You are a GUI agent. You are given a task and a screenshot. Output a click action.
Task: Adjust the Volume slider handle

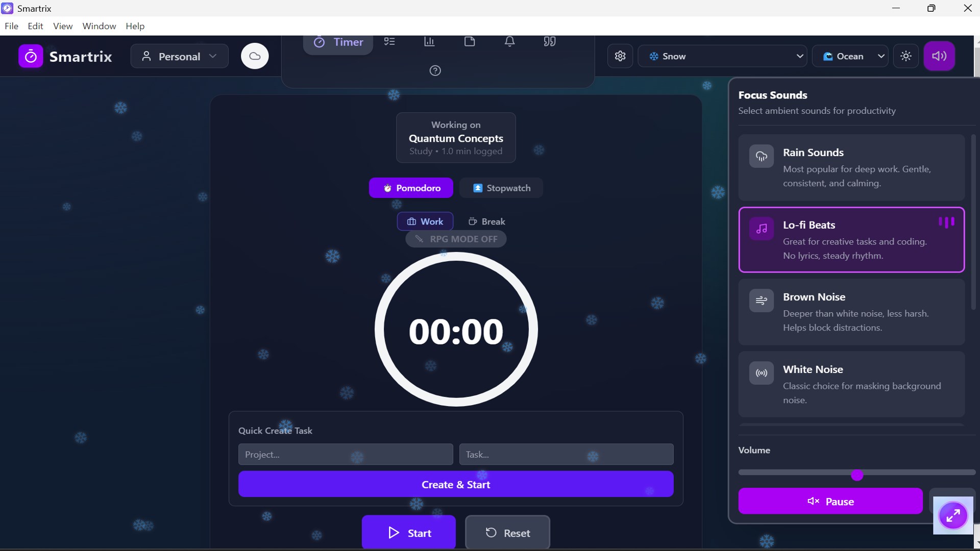tap(857, 475)
